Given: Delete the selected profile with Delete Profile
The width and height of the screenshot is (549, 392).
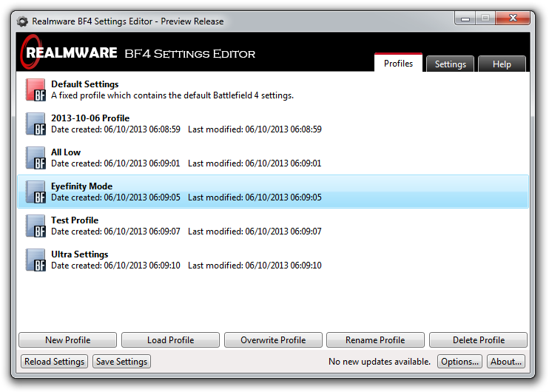Looking at the screenshot, I should (x=478, y=340).
